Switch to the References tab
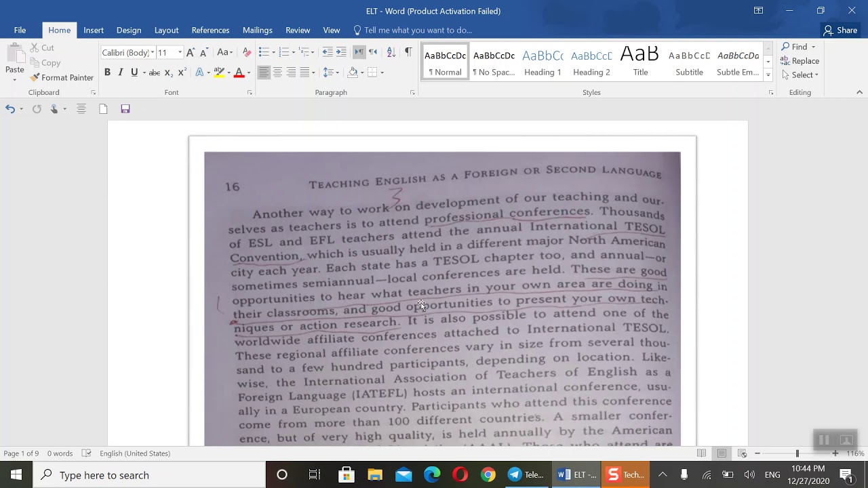Viewport: 868px width, 488px height. coord(210,30)
